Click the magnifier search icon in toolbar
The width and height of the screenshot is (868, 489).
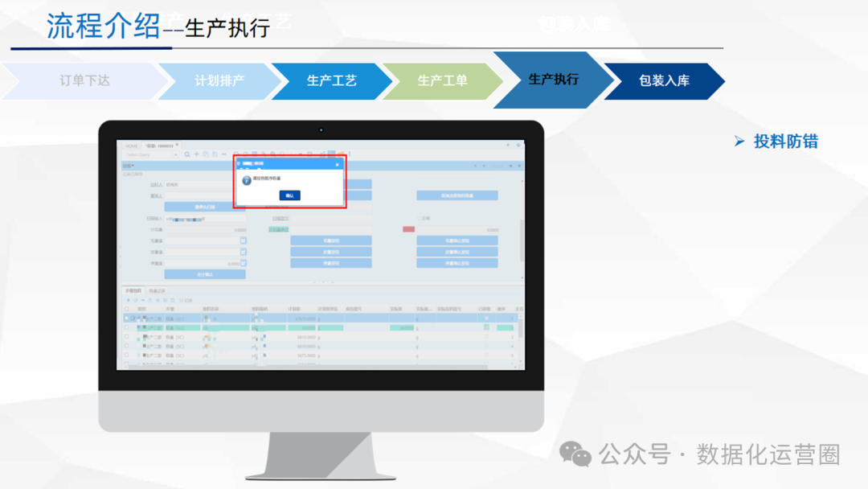tap(187, 154)
